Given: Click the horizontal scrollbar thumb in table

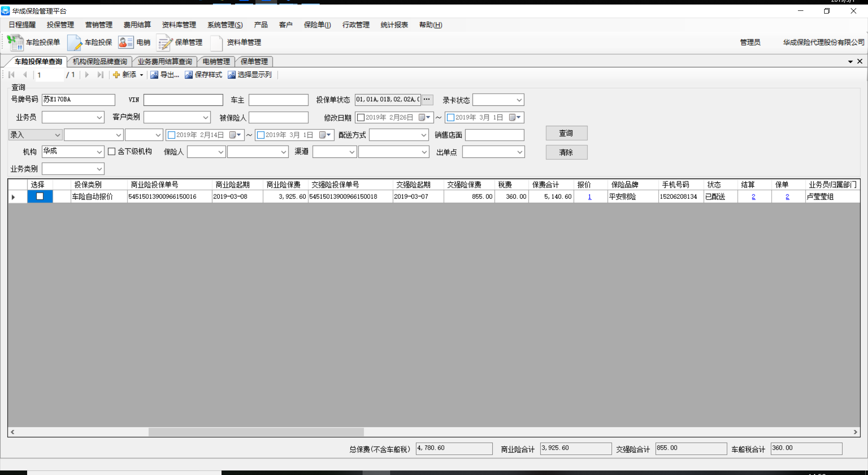Looking at the screenshot, I should [x=256, y=432].
